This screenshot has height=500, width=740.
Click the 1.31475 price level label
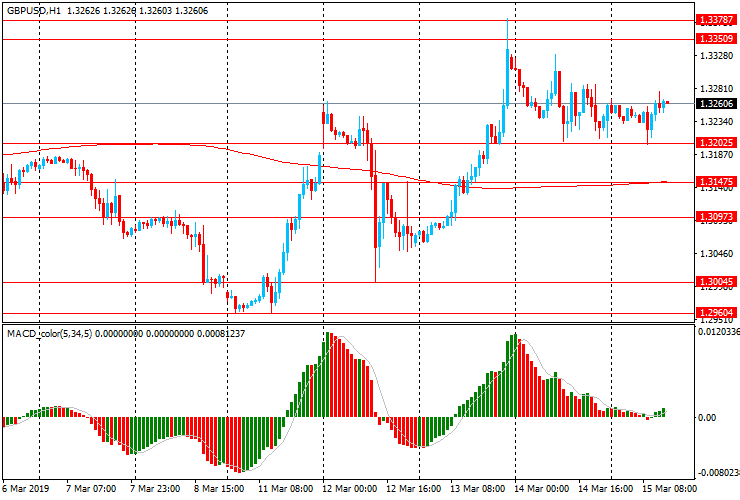[x=717, y=182]
